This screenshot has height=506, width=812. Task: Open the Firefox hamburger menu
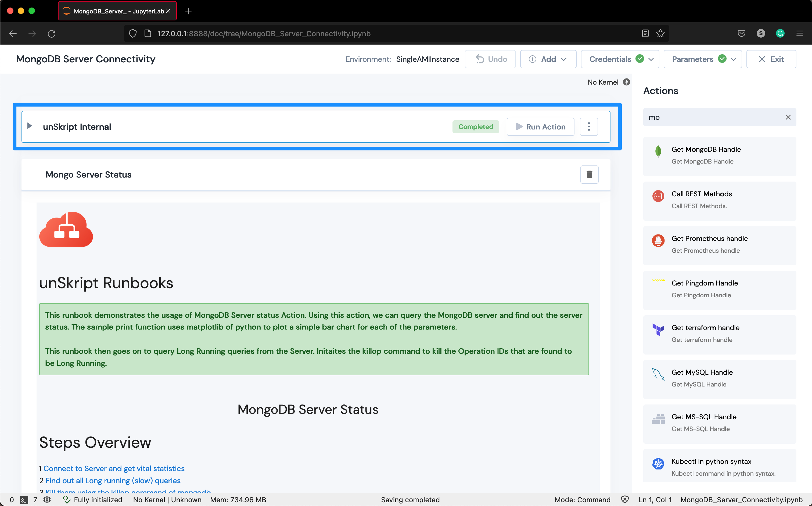pos(800,34)
